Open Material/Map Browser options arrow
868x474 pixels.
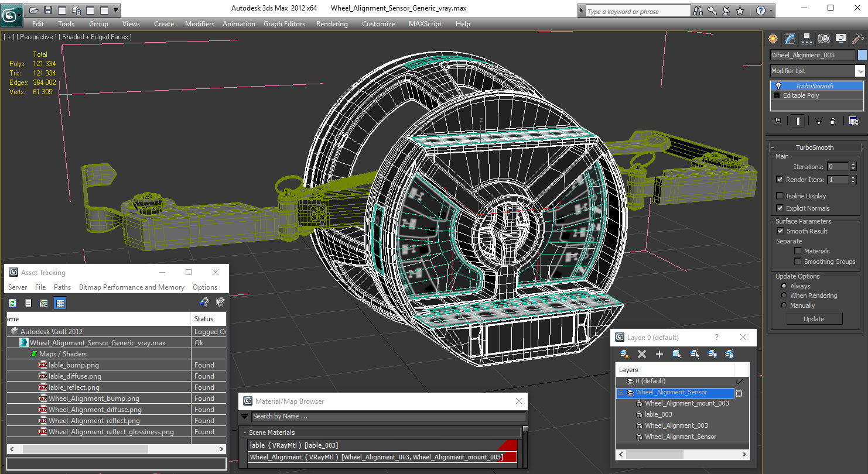(245, 417)
